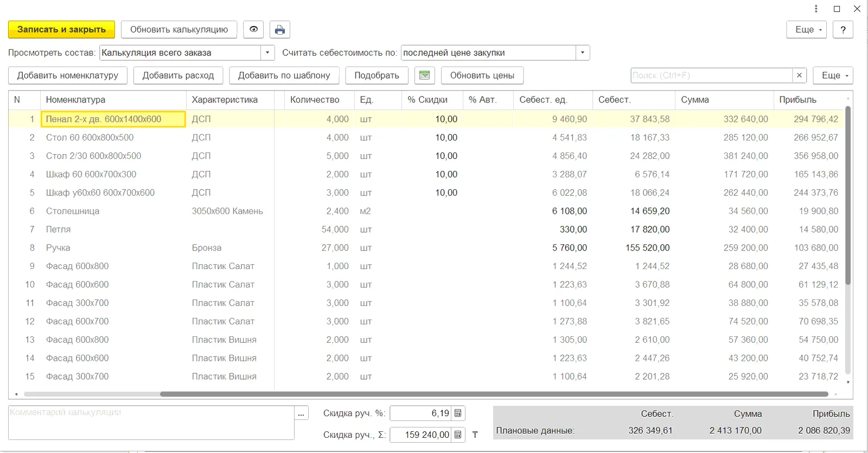Click the horizontal scrollbar of the table

pos(494,394)
